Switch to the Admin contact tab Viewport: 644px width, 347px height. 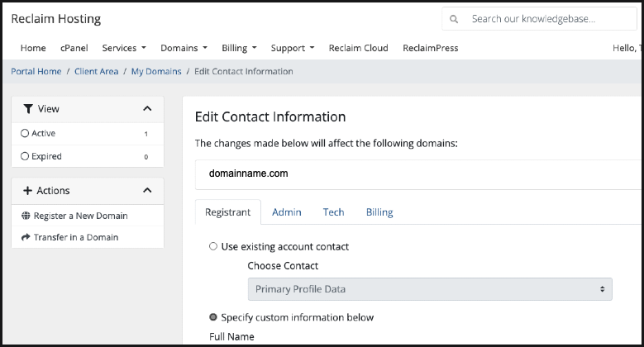coord(287,212)
